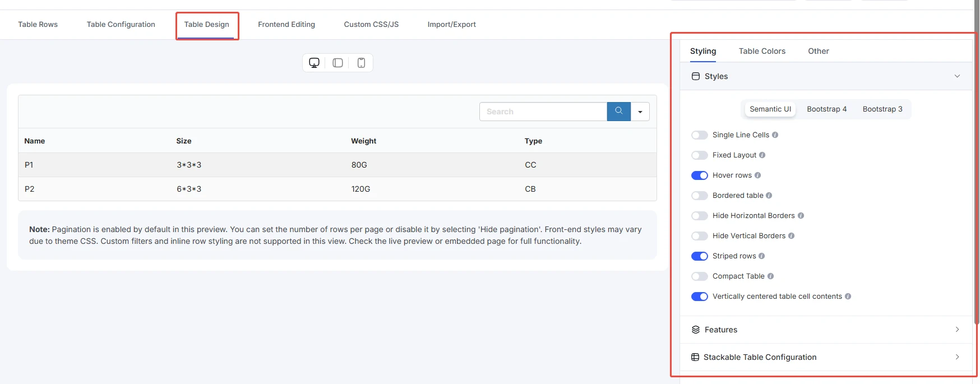Open the search filter dropdown arrow

coord(640,112)
